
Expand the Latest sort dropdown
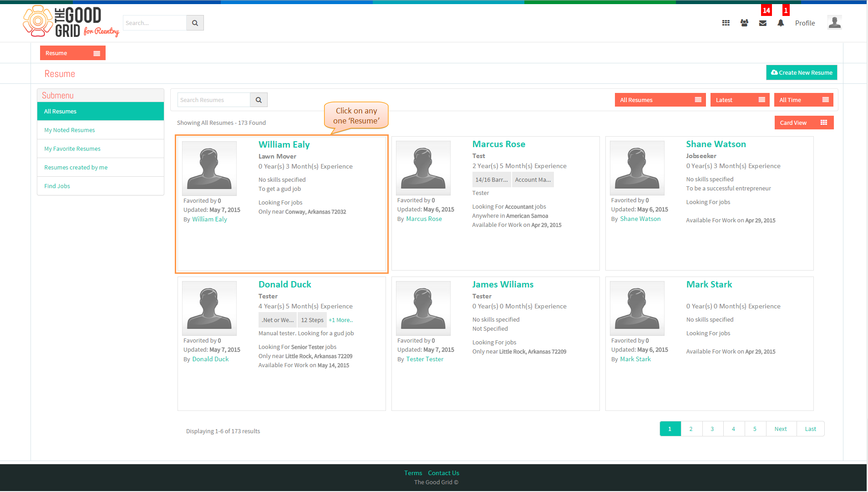click(740, 100)
